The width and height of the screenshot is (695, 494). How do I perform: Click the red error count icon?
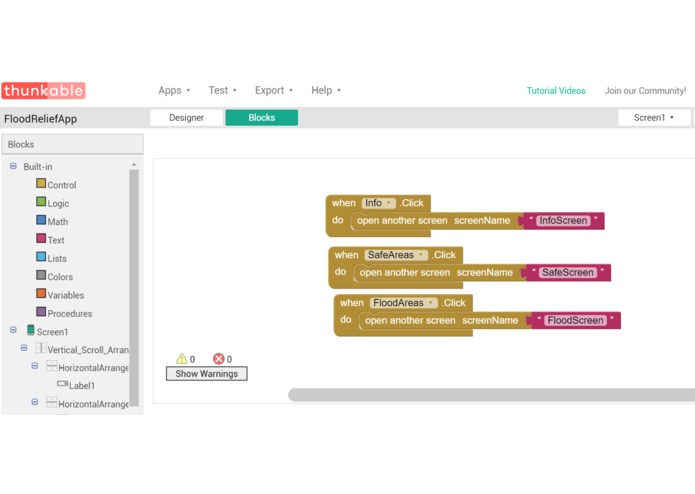[x=219, y=358]
